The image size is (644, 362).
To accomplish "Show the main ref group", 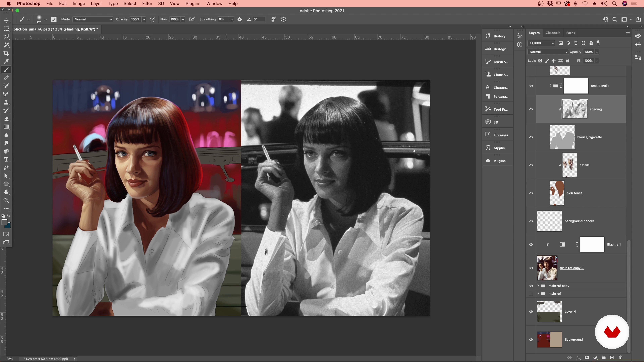I will (531, 294).
